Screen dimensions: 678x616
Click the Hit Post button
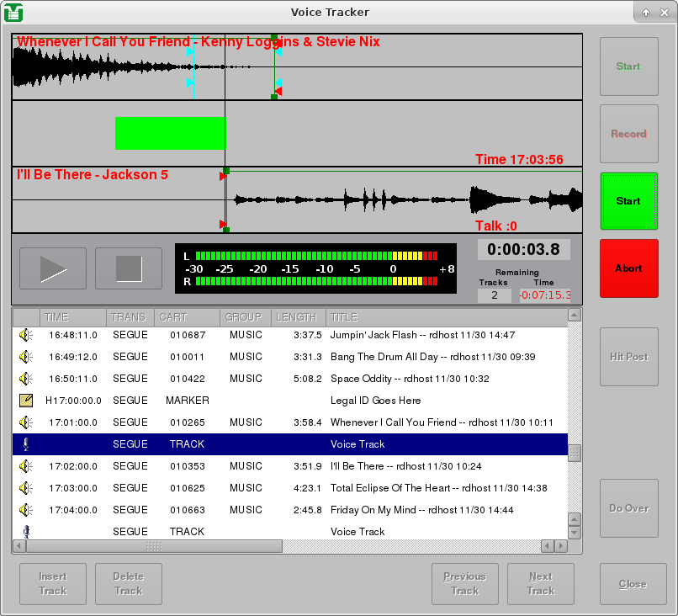point(628,356)
